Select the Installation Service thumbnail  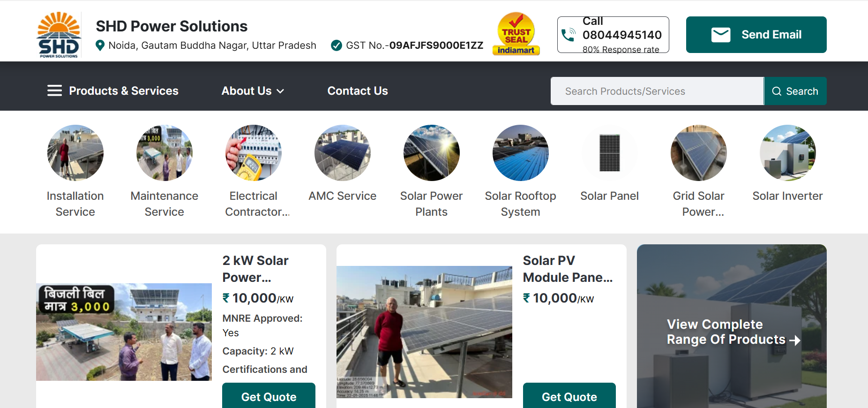tap(75, 153)
